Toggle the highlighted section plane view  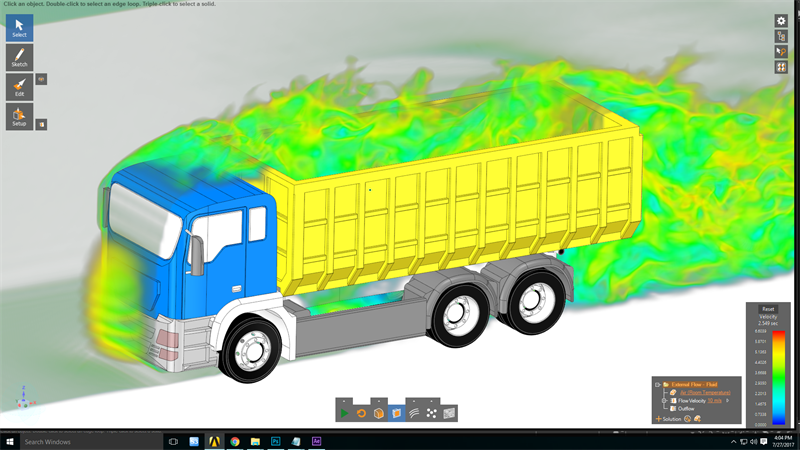tap(396, 413)
